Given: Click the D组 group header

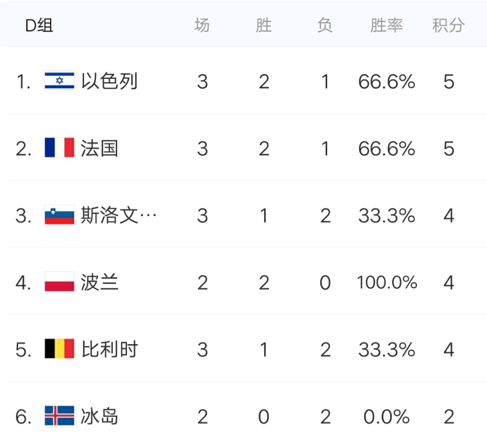Looking at the screenshot, I should coord(39,25).
